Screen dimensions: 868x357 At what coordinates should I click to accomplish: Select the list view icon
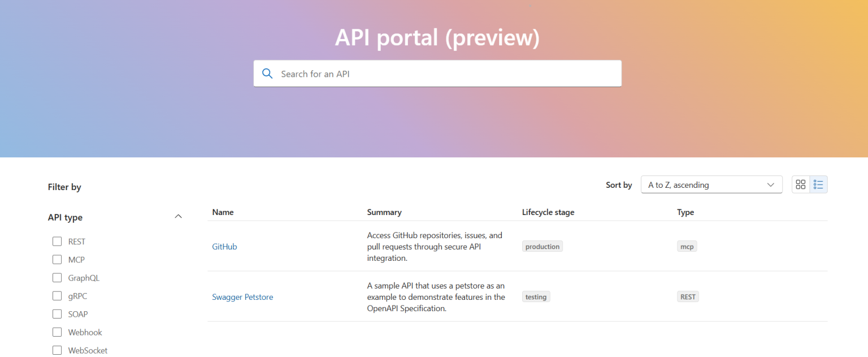tap(818, 184)
